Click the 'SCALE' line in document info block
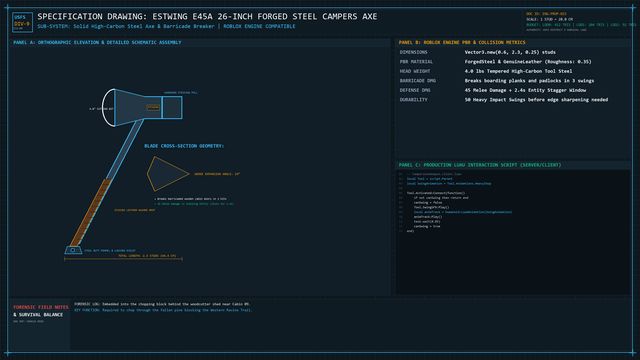Viewport: 640px width, 360px height. (549, 19)
